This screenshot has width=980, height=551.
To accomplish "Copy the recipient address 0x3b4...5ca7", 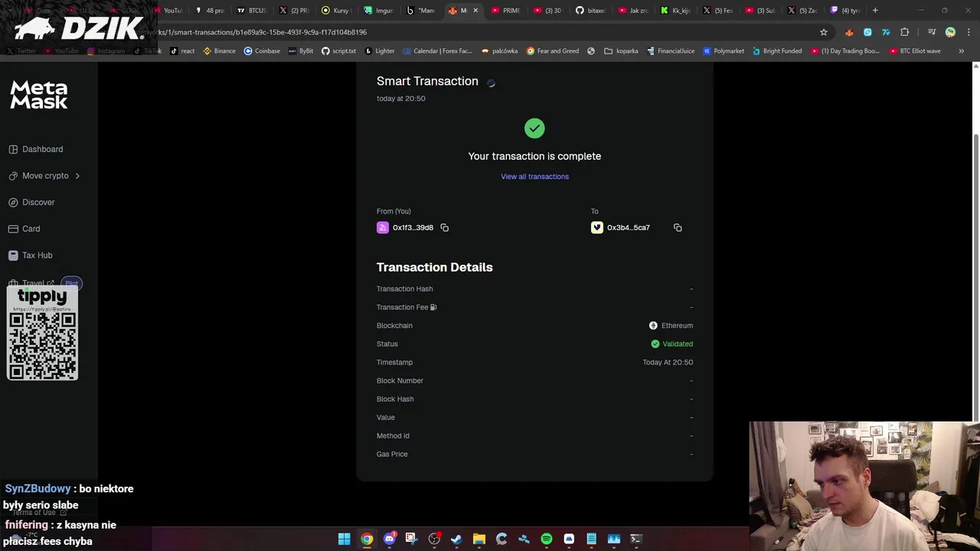I will (x=678, y=227).
